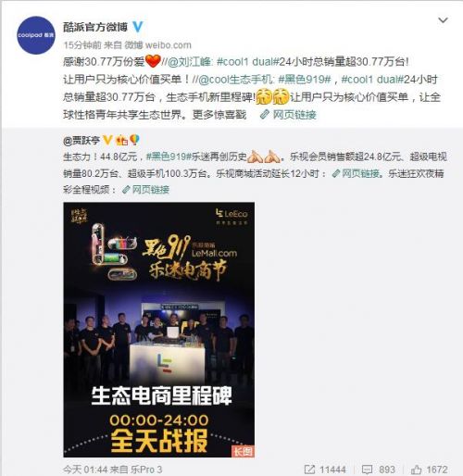The height and width of the screenshot is (476, 463).
Task: Click the blue verified badge beside 酷派官方微博
Action: click(x=137, y=27)
